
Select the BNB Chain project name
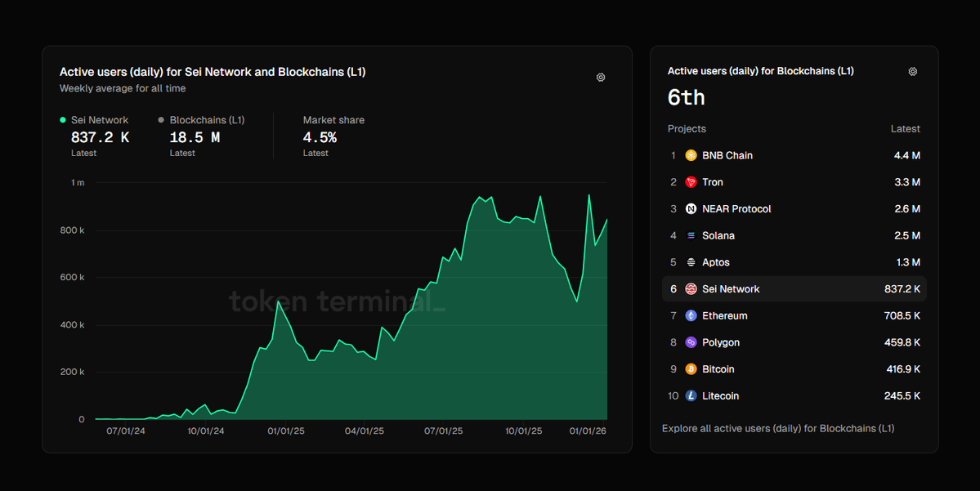[727, 155]
